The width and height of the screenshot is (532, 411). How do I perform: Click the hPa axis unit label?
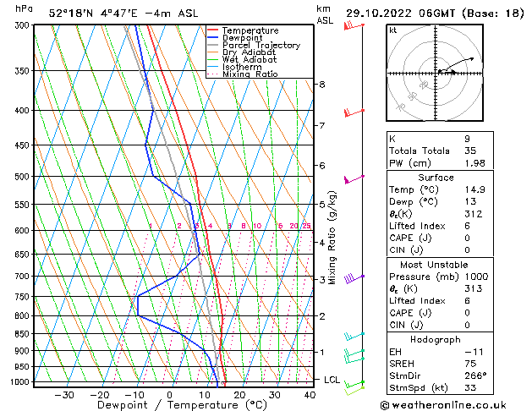click(x=24, y=9)
